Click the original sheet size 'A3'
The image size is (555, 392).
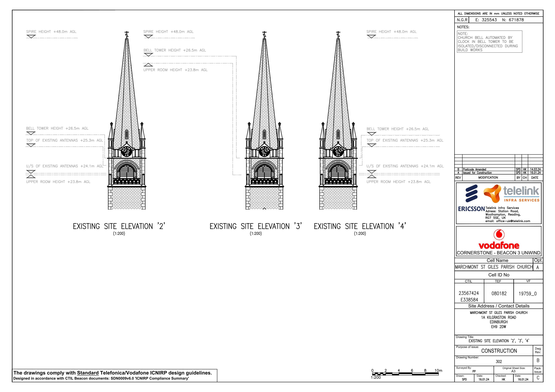(513, 371)
